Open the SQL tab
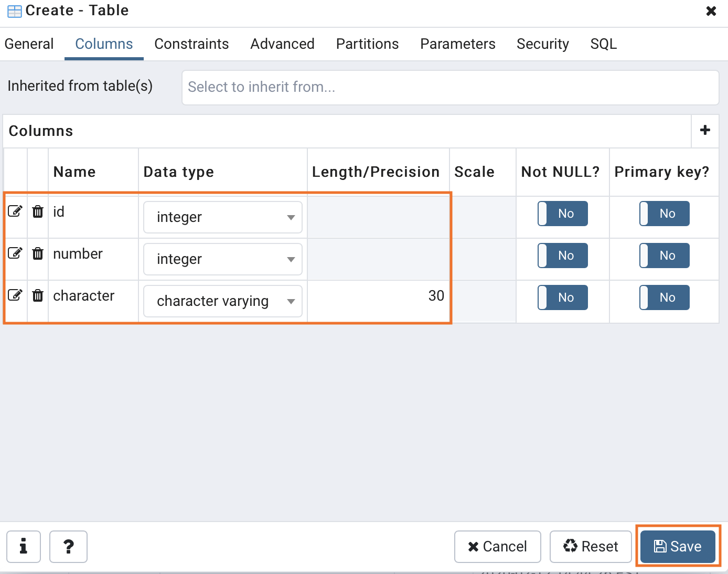 pyautogui.click(x=603, y=44)
